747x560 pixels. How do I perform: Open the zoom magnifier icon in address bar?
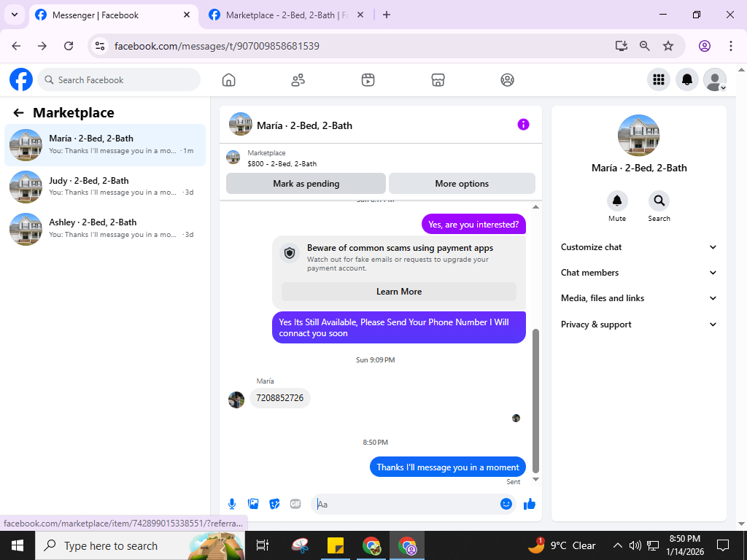coord(645,46)
